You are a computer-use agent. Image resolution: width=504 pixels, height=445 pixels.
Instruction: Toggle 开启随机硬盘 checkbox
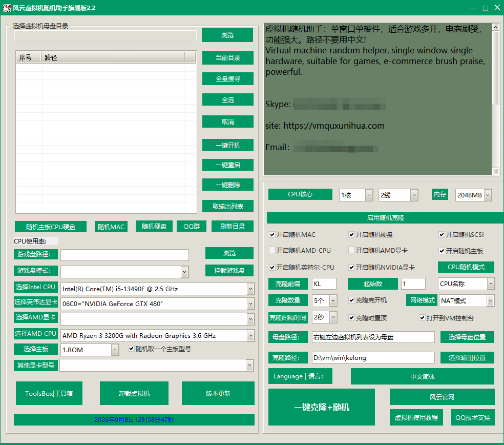(351, 235)
